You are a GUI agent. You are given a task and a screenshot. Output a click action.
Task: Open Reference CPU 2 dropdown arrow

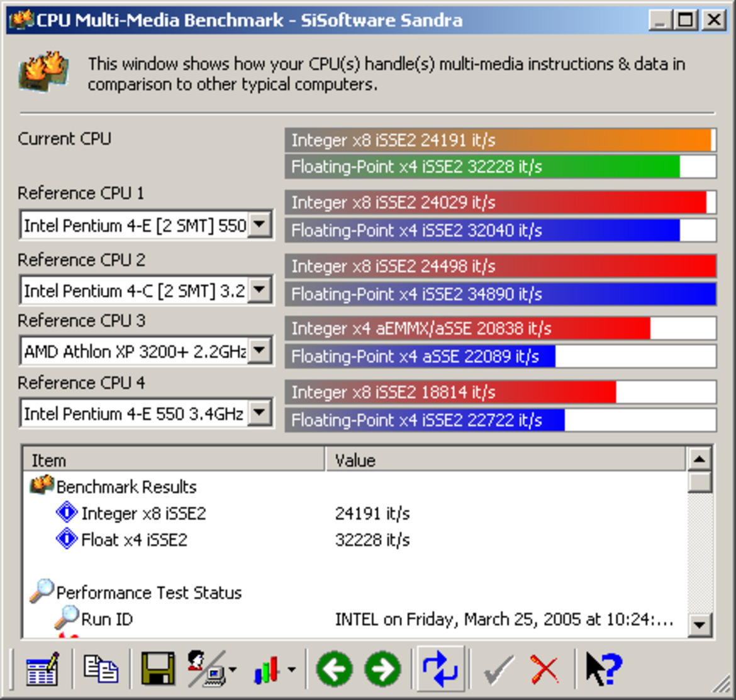pos(260,290)
